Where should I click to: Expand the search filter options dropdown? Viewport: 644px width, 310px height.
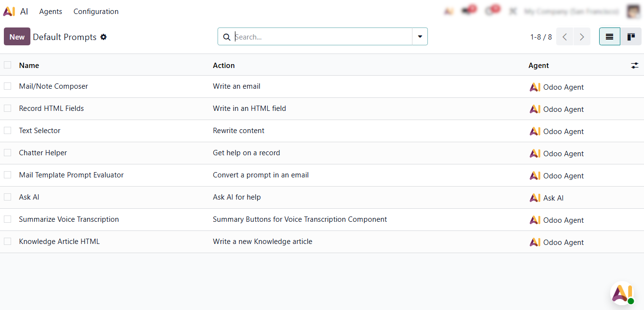tap(420, 37)
